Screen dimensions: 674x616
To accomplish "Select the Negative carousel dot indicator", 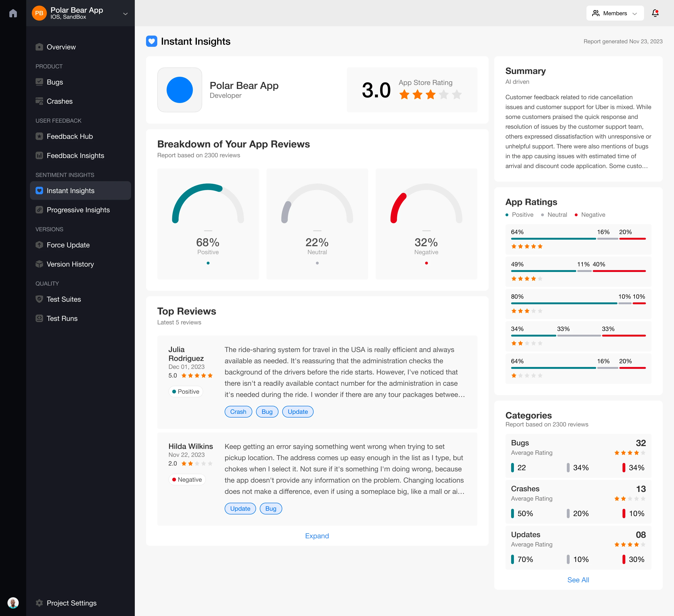I will click(x=426, y=263).
